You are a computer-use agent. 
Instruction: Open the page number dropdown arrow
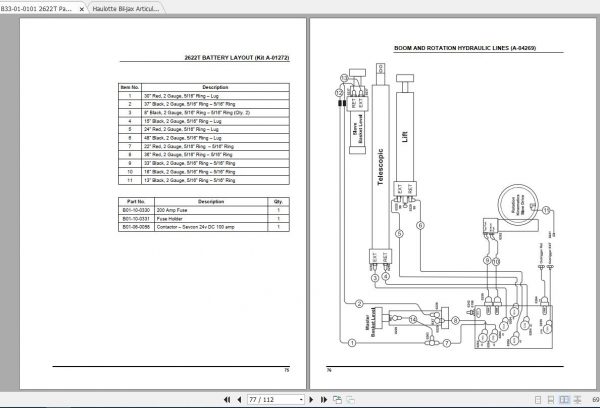click(301, 400)
